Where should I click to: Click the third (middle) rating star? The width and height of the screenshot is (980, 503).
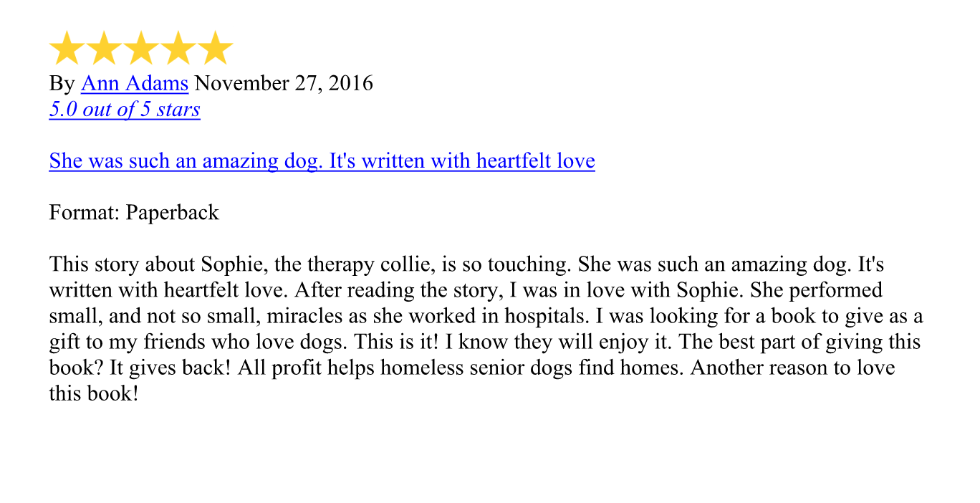pos(141,48)
